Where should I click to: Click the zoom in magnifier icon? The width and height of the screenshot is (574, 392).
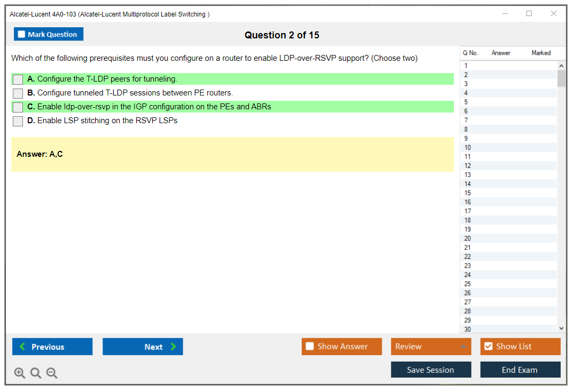click(x=20, y=373)
